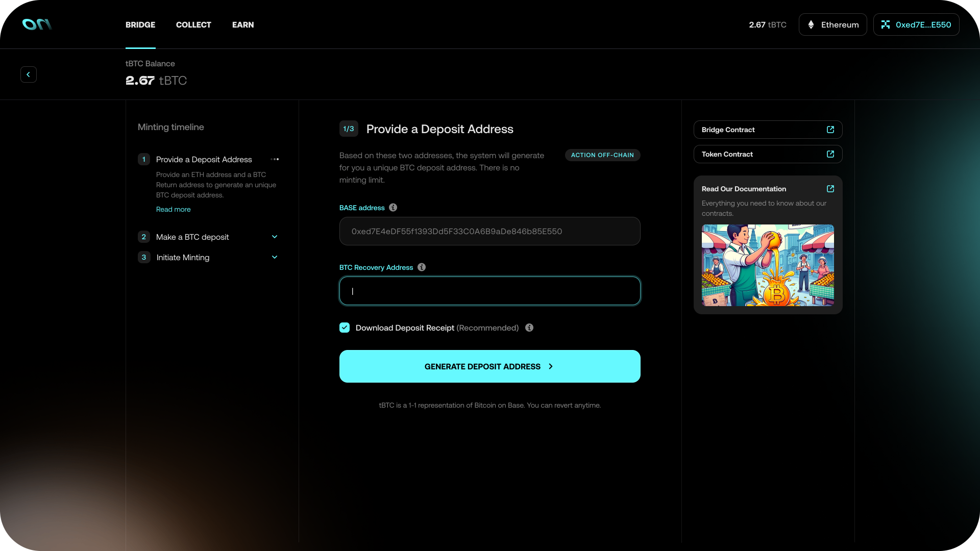Expand the Make a BTC deposit step
Viewport: 980px width, 551px height.
[275, 237]
